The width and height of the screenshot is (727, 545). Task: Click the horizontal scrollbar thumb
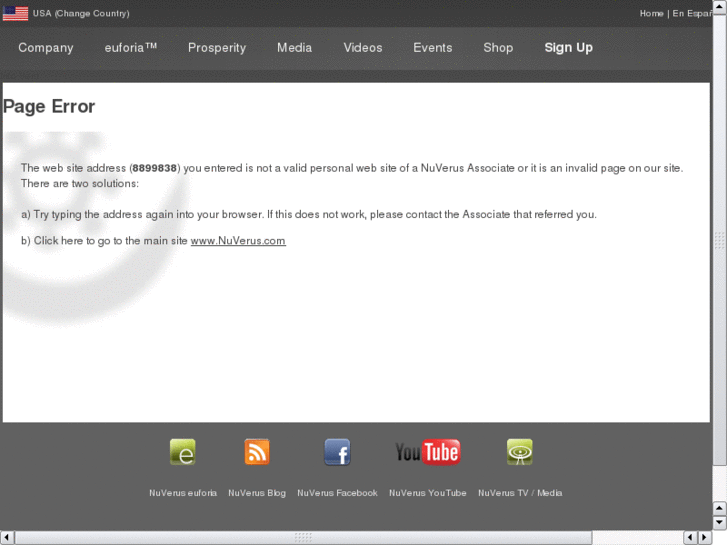tap(304, 538)
